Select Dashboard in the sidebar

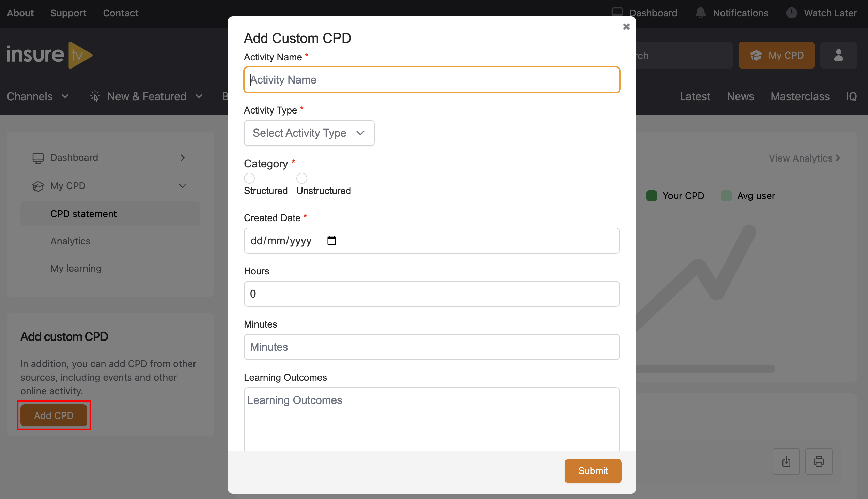[74, 158]
